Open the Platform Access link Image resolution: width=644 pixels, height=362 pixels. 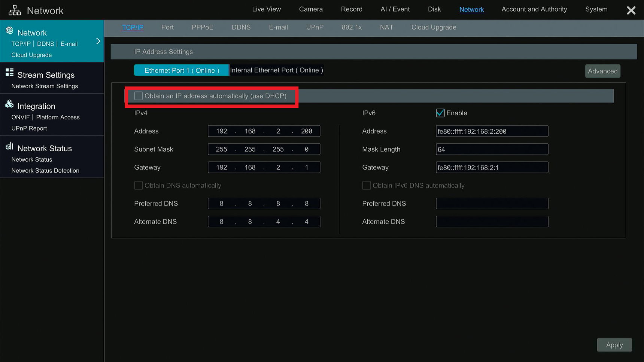coord(58,117)
